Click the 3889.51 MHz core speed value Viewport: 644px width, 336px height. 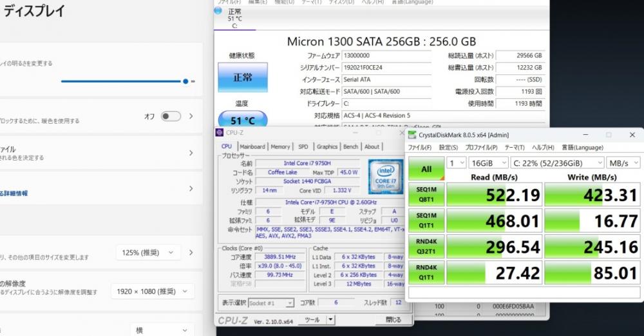[279, 257]
